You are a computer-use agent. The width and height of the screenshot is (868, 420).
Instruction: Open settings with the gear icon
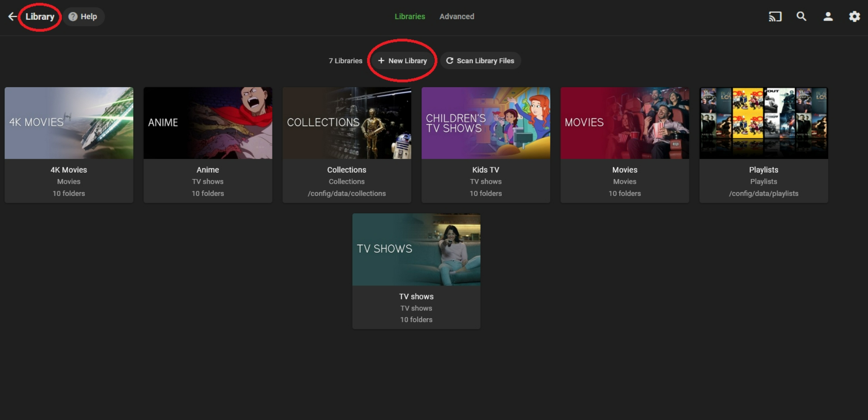[854, 16]
